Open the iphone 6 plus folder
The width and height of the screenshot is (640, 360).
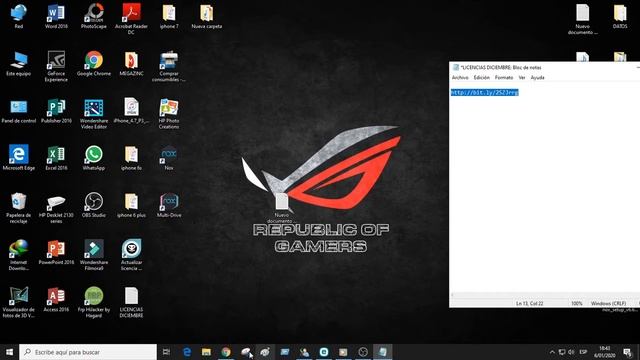pyautogui.click(x=131, y=205)
